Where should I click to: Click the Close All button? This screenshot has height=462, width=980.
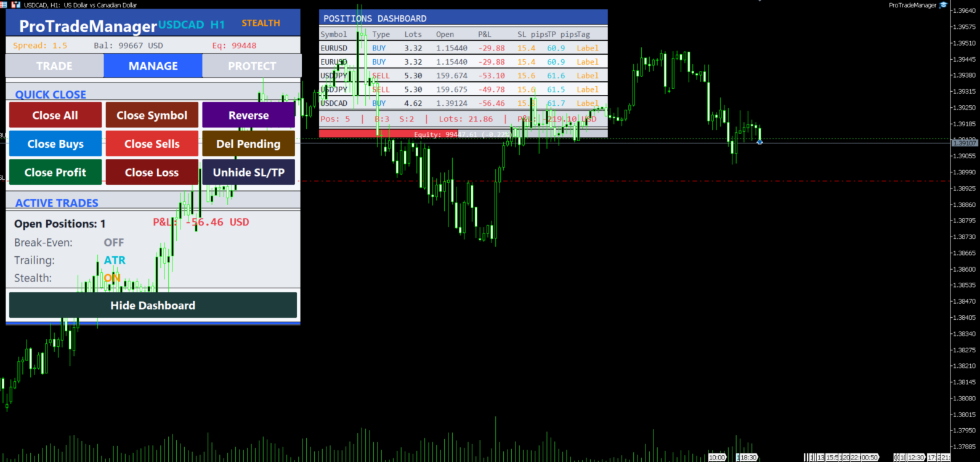tap(55, 115)
